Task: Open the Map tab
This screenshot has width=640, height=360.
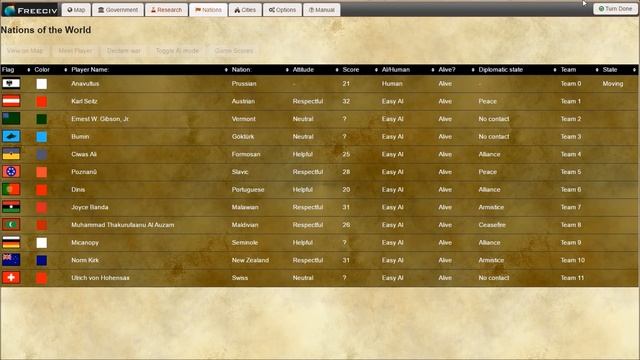Action: point(76,10)
